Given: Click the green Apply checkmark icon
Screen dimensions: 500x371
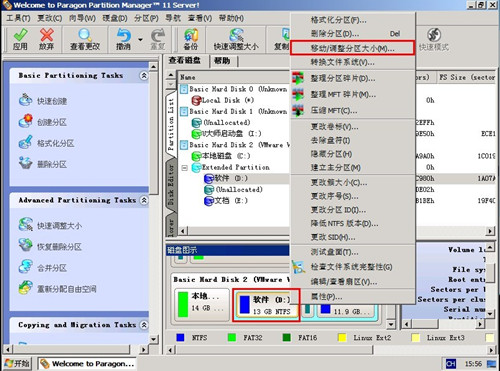Looking at the screenshot, I should click(20, 35).
